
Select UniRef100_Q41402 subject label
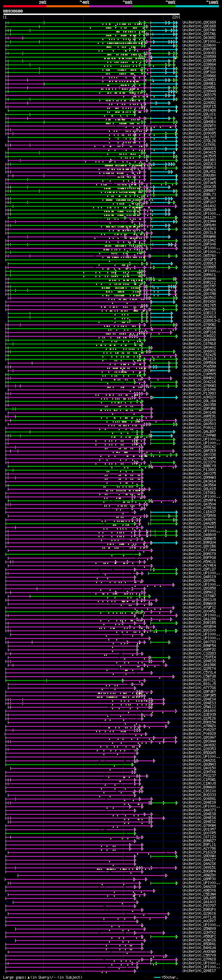(x=199, y=206)
